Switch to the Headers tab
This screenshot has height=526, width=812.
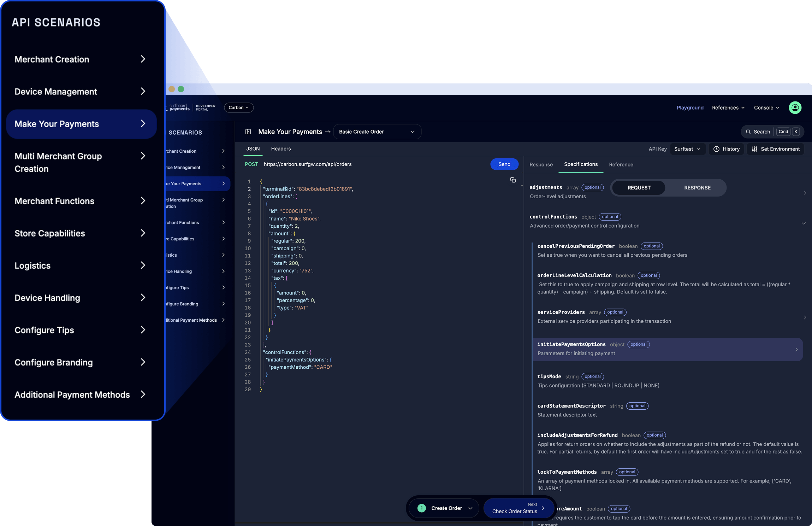(281, 149)
